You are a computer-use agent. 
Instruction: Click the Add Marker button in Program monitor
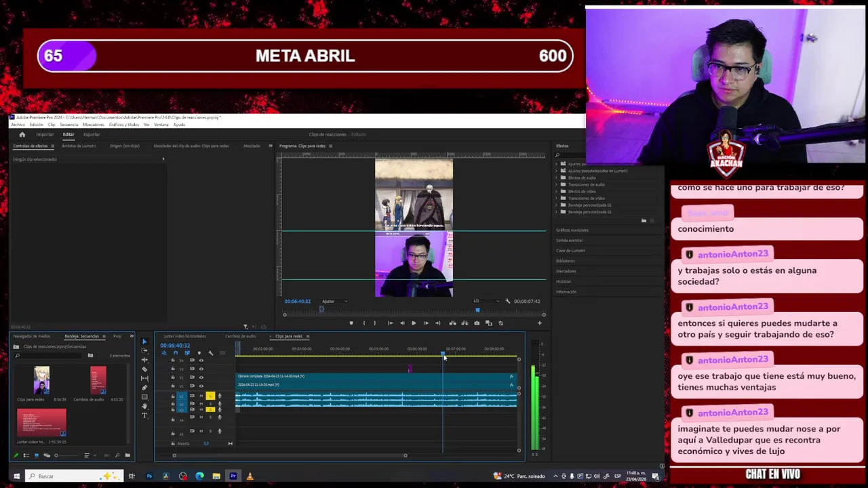pyautogui.click(x=351, y=323)
